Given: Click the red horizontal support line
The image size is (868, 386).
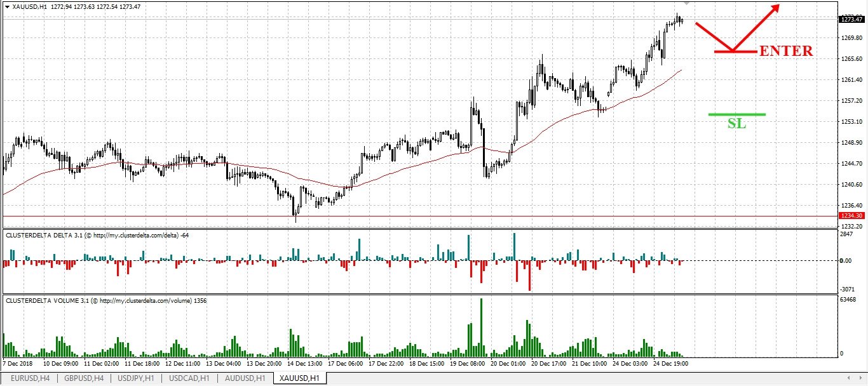Looking at the screenshot, I should (419, 216).
